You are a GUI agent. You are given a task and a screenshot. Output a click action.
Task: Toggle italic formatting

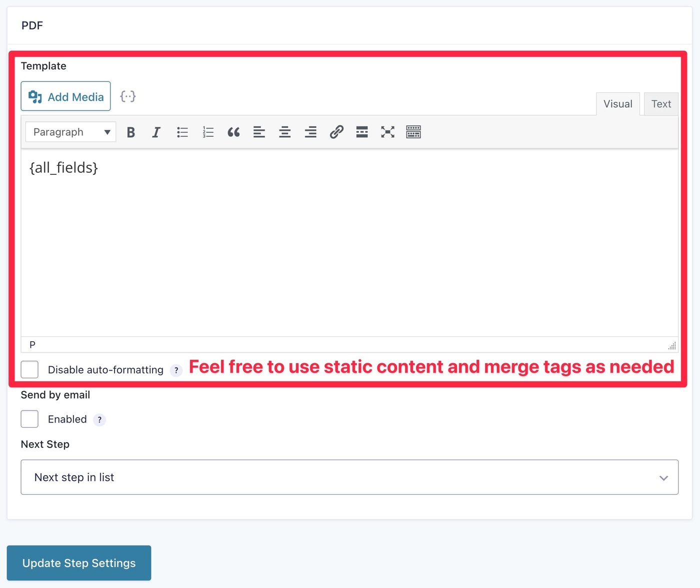(x=156, y=132)
